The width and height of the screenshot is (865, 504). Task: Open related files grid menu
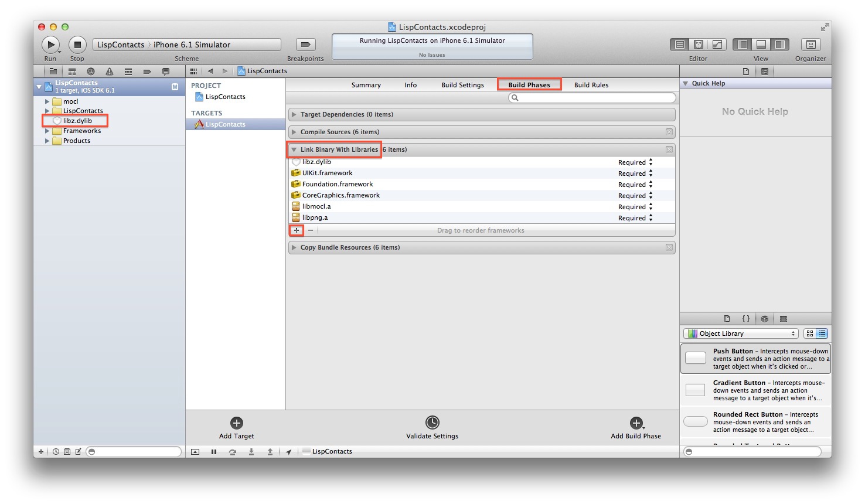coord(193,71)
